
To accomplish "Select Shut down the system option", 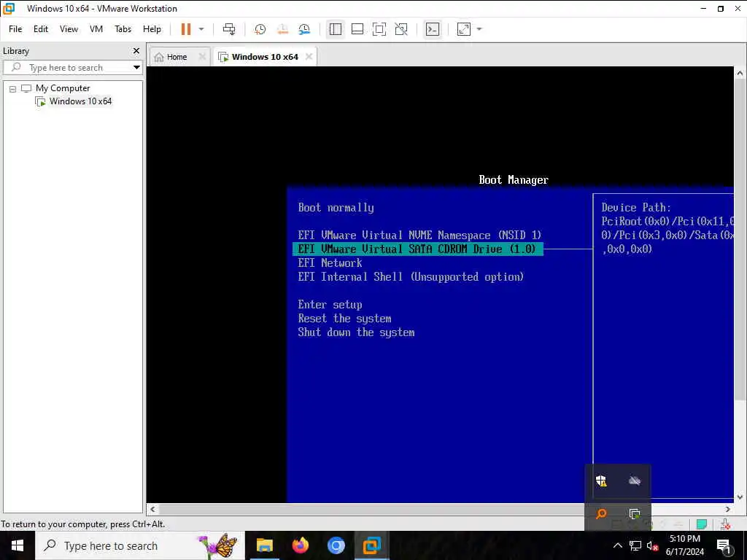I will (356, 332).
